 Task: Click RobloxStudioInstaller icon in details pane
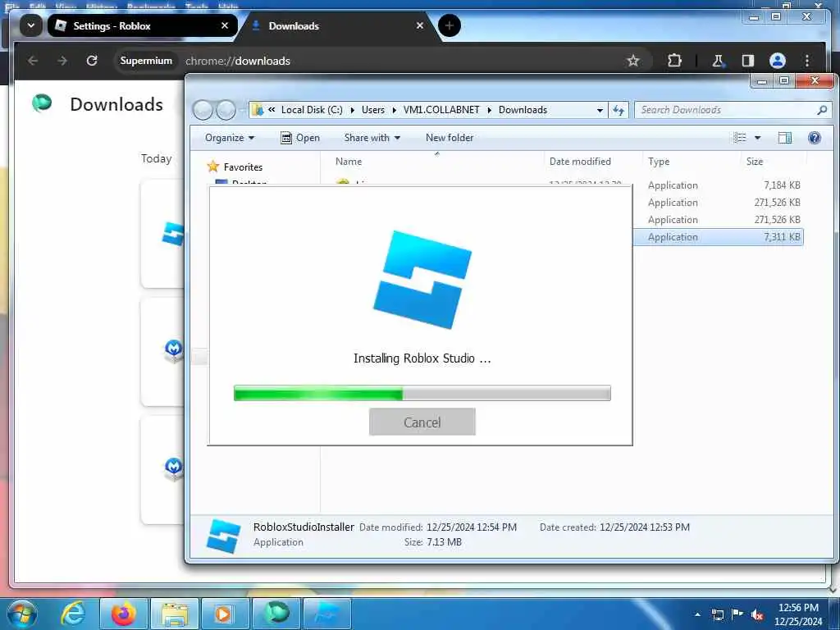tap(223, 536)
